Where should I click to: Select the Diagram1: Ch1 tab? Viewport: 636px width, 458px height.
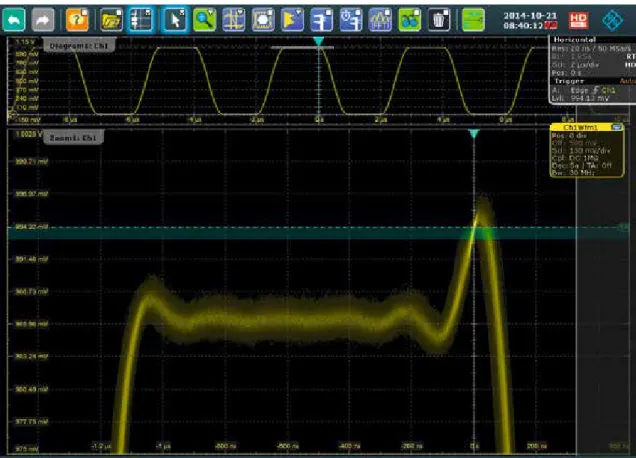[x=78, y=46]
